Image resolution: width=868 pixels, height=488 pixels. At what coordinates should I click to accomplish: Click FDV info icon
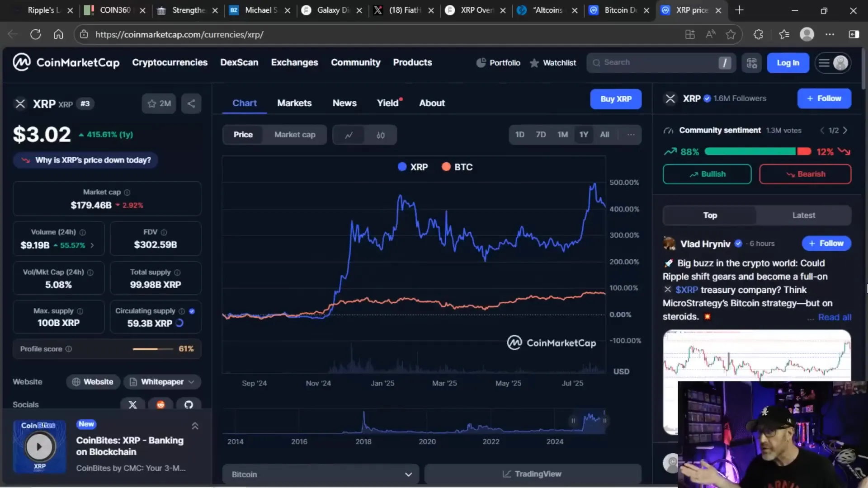pyautogui.click(x=164, y=232)
